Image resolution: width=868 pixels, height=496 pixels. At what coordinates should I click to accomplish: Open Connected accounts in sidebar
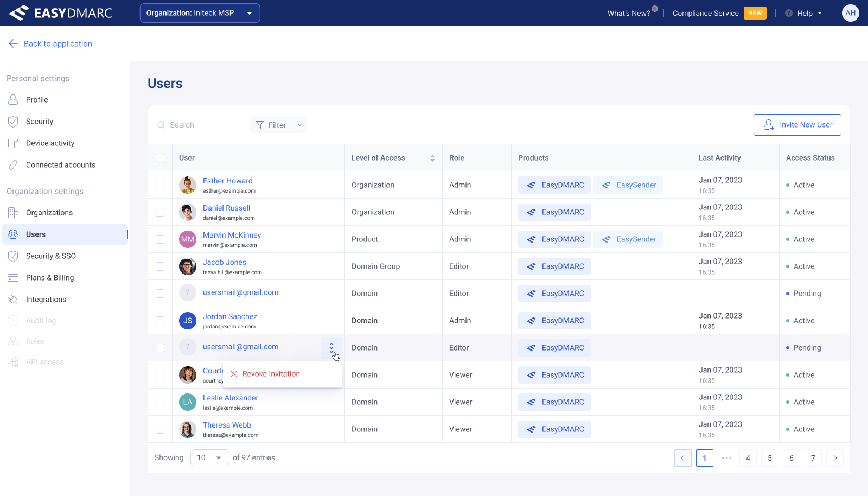tap(65, 165)
